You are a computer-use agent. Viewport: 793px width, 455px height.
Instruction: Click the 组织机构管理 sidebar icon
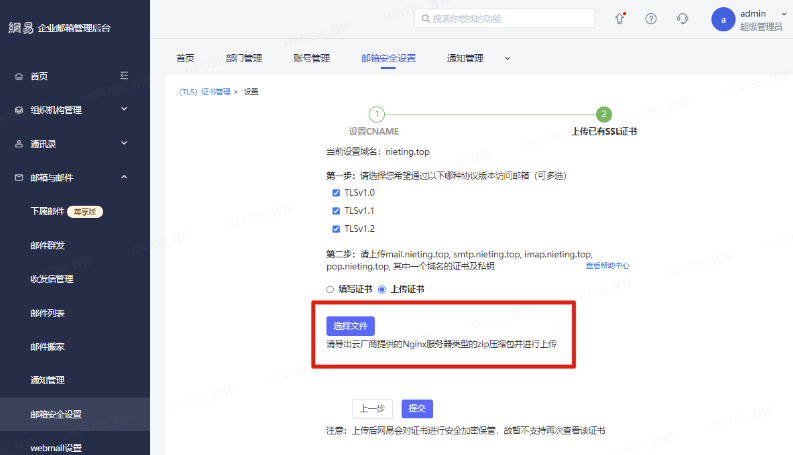coord(20,110)
